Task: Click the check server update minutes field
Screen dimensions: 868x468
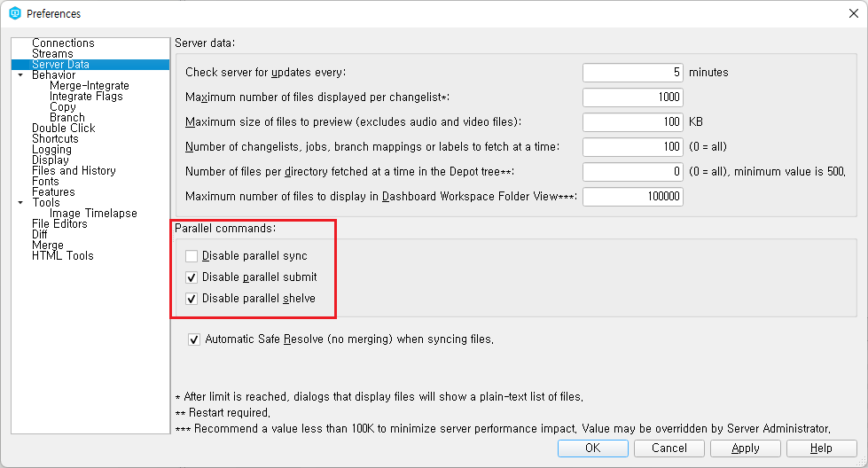Action: 633,73
